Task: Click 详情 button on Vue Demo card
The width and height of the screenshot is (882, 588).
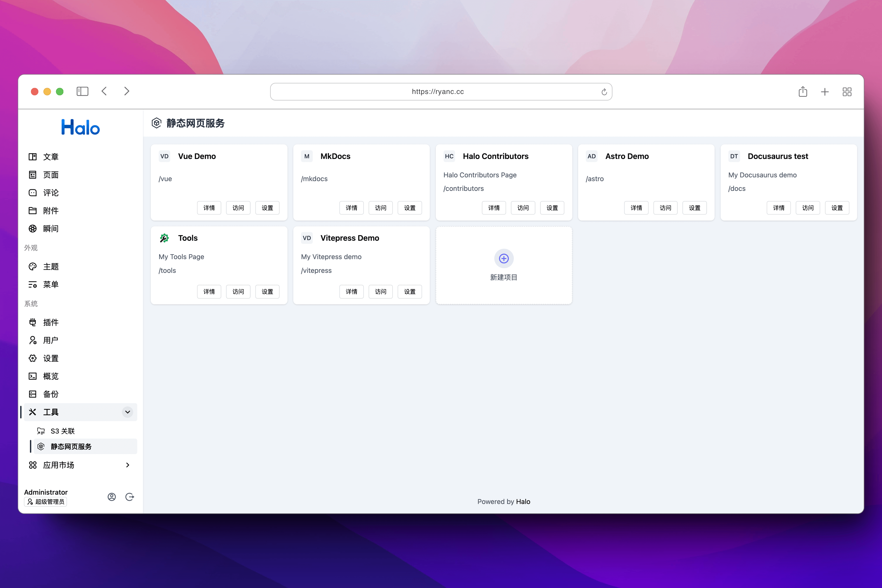Action: (x=209, y=208)
